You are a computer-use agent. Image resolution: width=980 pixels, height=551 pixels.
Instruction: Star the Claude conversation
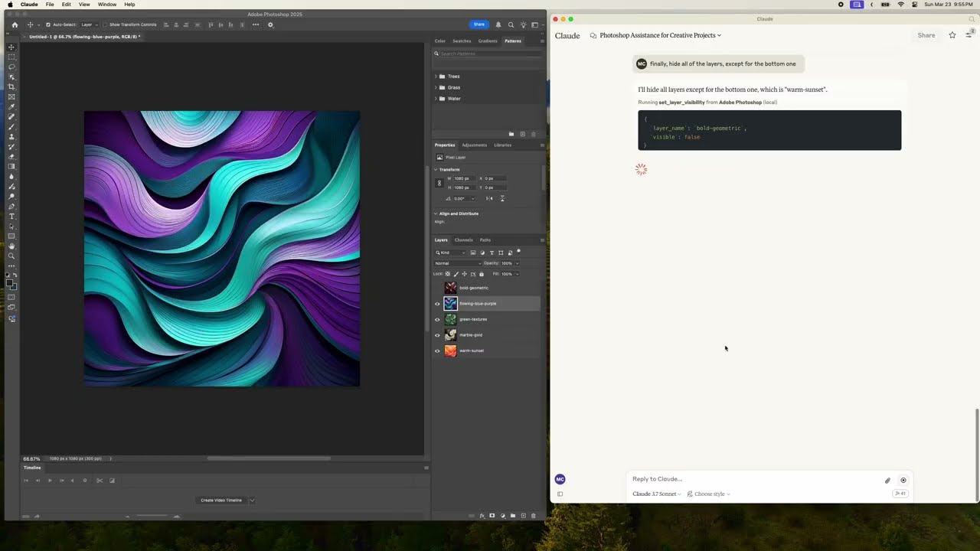click(952, 35)
